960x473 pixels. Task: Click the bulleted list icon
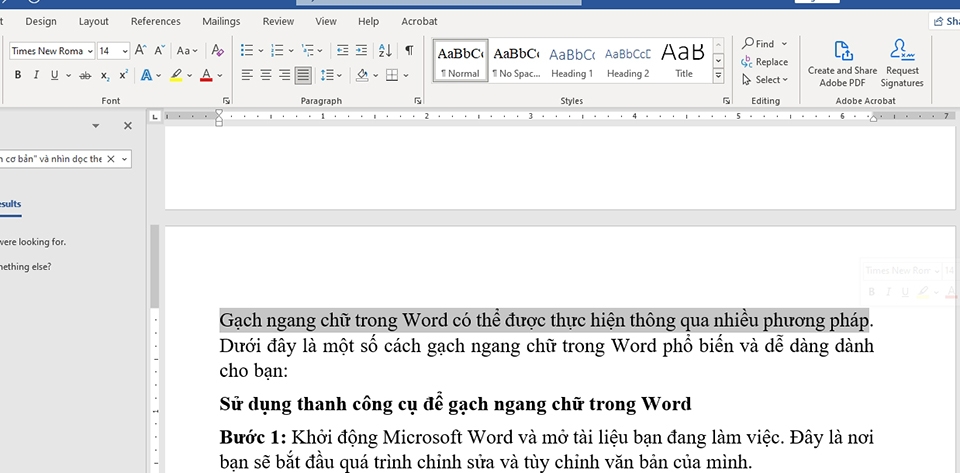(x=247, y=51)
